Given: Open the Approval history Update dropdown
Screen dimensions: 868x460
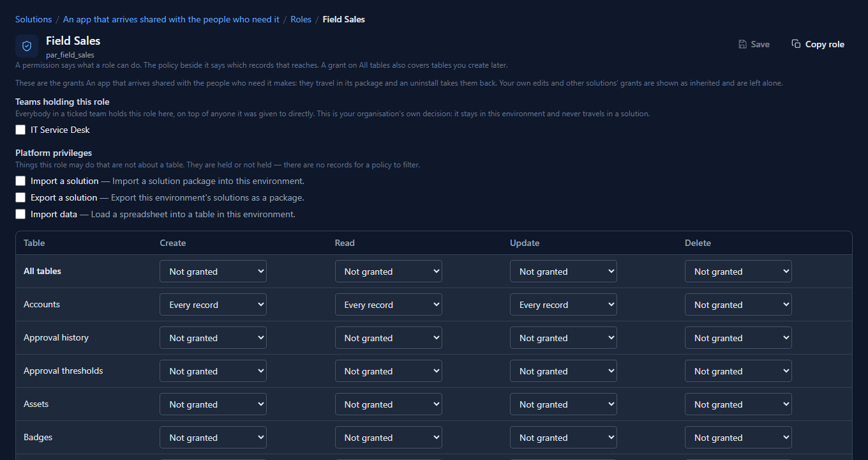Looking at the screenshot, I should tap(563, 338).
